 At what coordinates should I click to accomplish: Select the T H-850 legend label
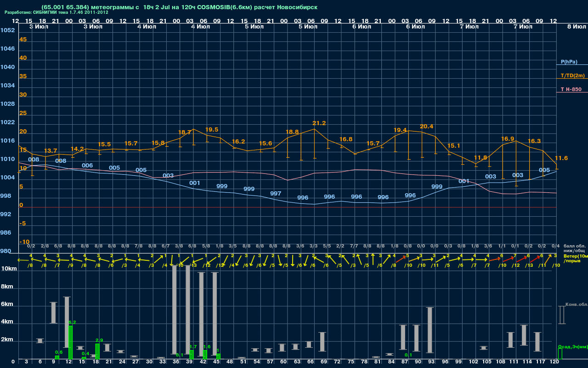(571, 89)
